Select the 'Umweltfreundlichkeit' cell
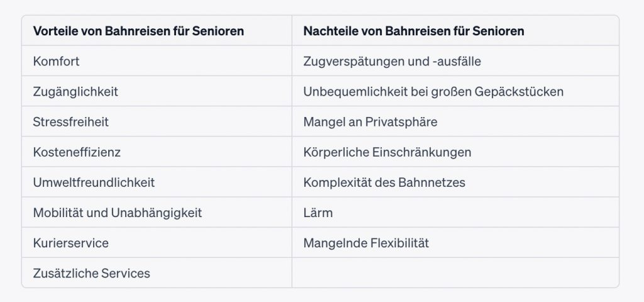 [94, 182]
